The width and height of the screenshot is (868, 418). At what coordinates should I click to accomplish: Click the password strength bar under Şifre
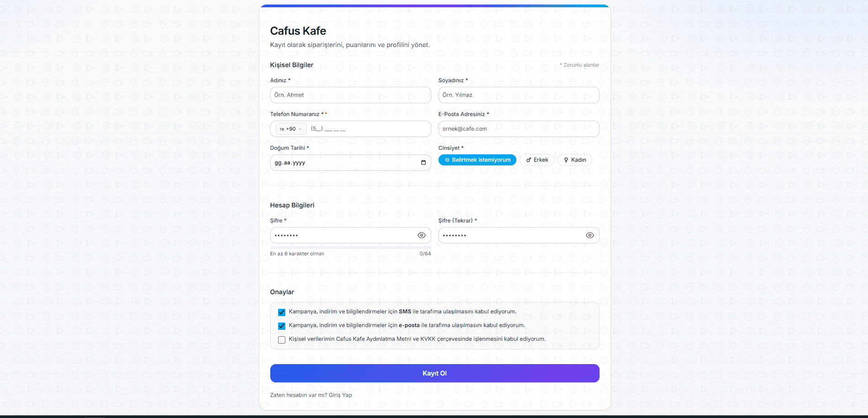click(350, 248)
